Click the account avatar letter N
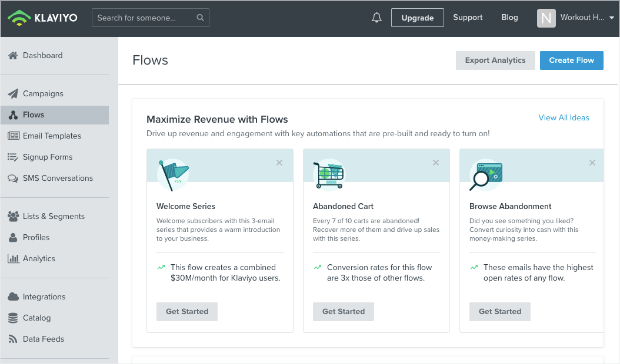620x364 pixels. [x=546, y=18]
